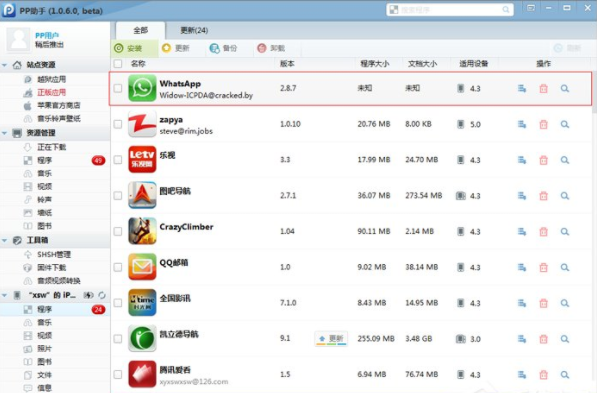597x393 pixels.
Task: Click the magnifier icon in zapya row
Action: (x=565, y=124)
